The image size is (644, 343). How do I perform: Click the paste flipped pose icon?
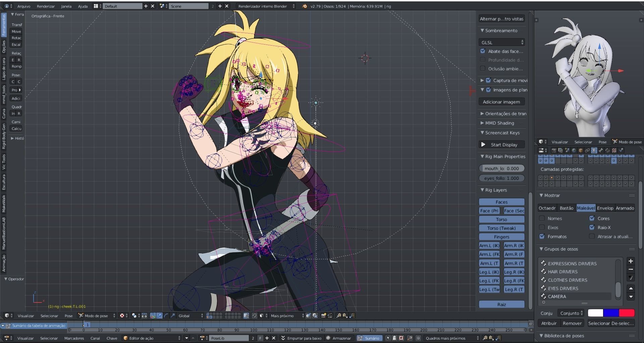tap(352, 316)
